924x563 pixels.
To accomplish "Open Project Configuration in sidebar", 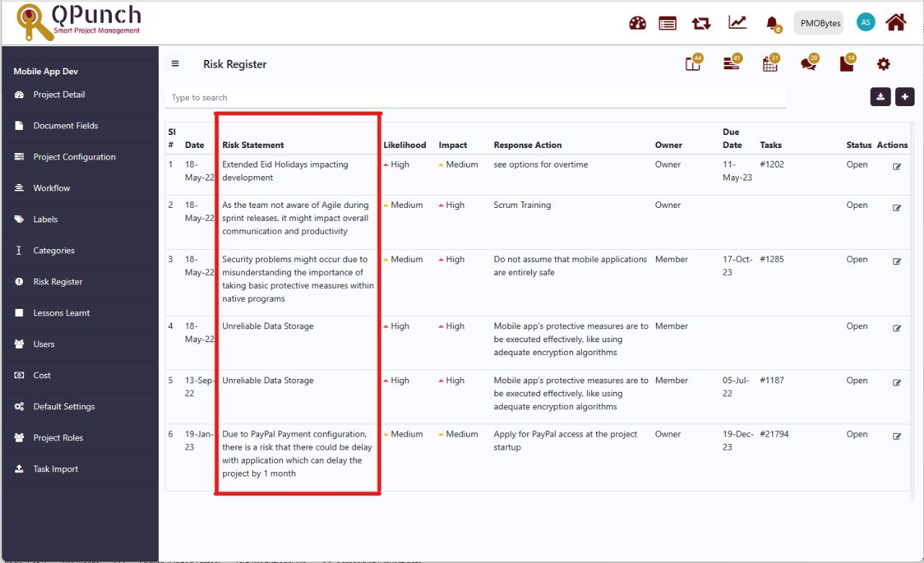I will [x=79, y=157].
